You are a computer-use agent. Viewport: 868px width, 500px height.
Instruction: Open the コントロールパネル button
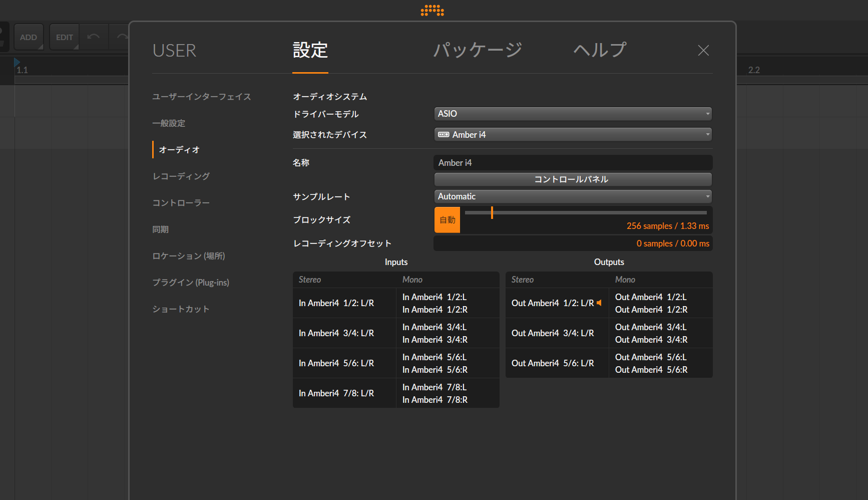[x=573, y=179]
